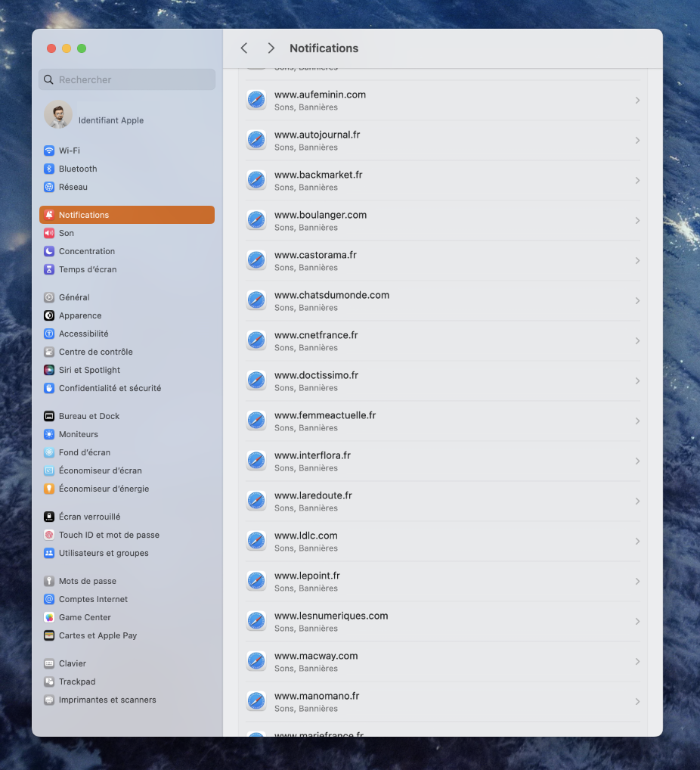Open the www.macway.com entry
The width and height of the screenshot is (700, 770).
tap(443, 662)
